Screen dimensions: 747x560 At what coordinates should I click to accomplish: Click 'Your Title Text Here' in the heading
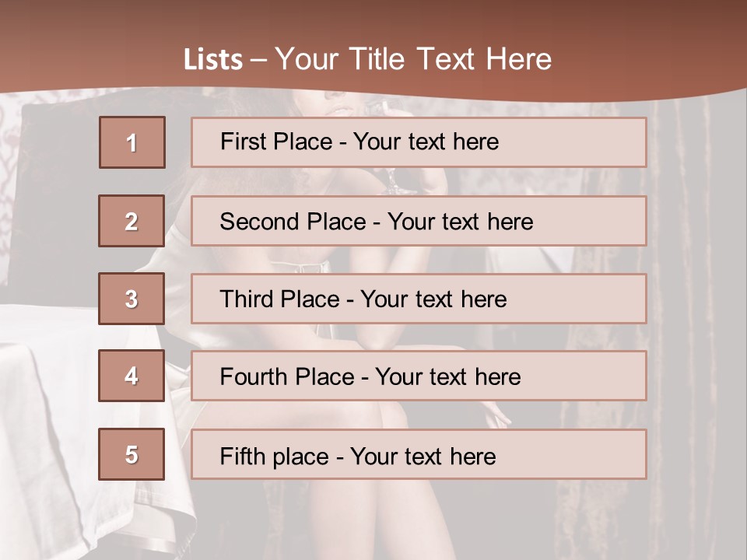413,60
